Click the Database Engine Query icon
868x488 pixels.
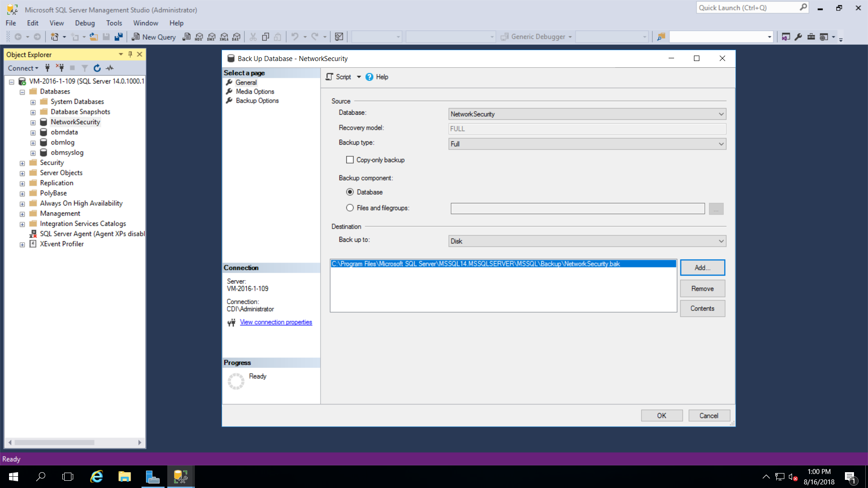click(x=186, y=37)
